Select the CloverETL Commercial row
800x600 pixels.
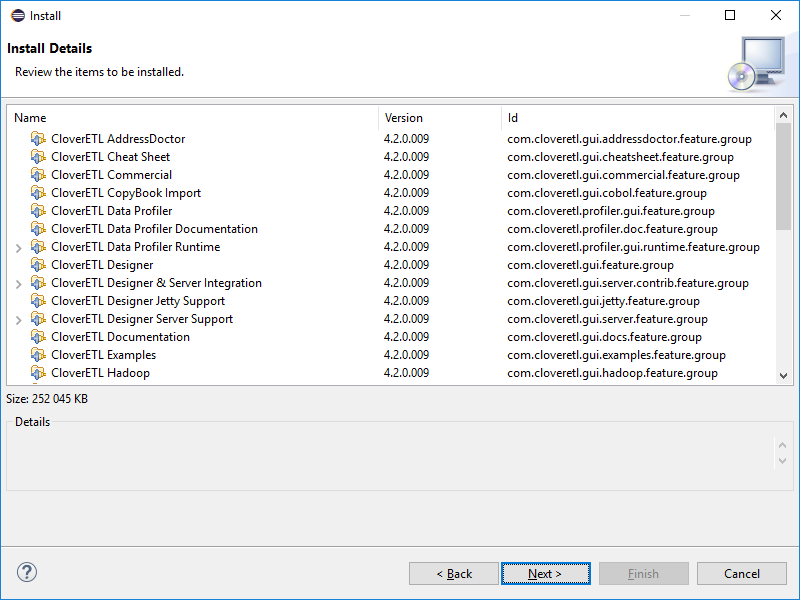(x=391, y=174)
